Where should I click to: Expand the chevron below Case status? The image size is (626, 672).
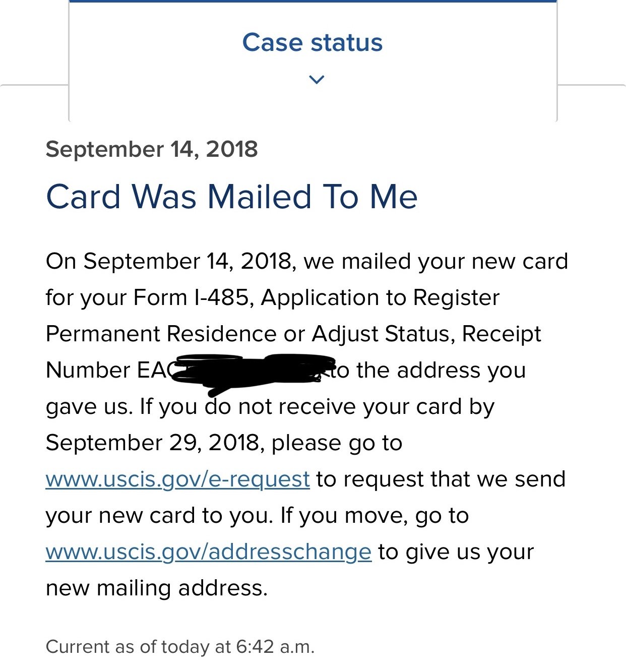[x=316, y=79]
